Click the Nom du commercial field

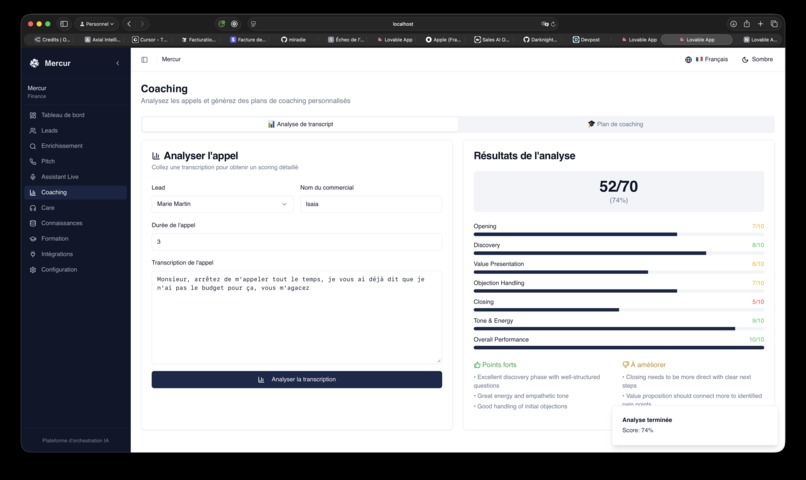click(371, 204)
